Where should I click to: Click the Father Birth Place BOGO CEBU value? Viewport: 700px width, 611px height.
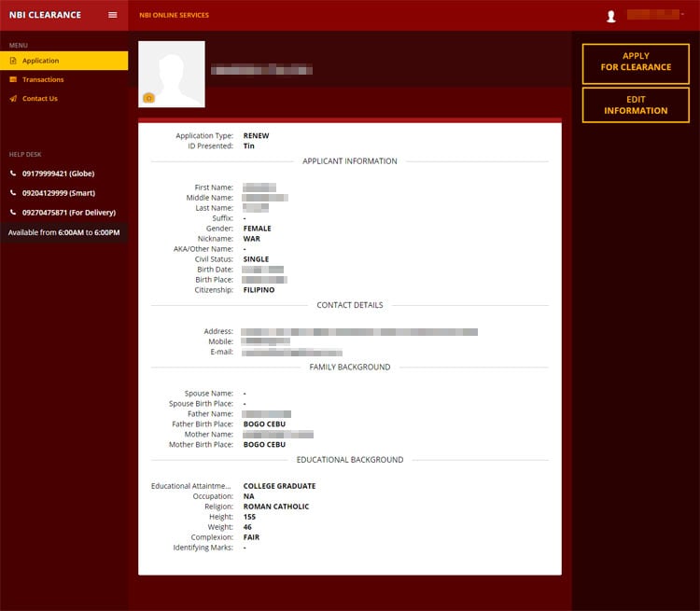coord(264,424)
